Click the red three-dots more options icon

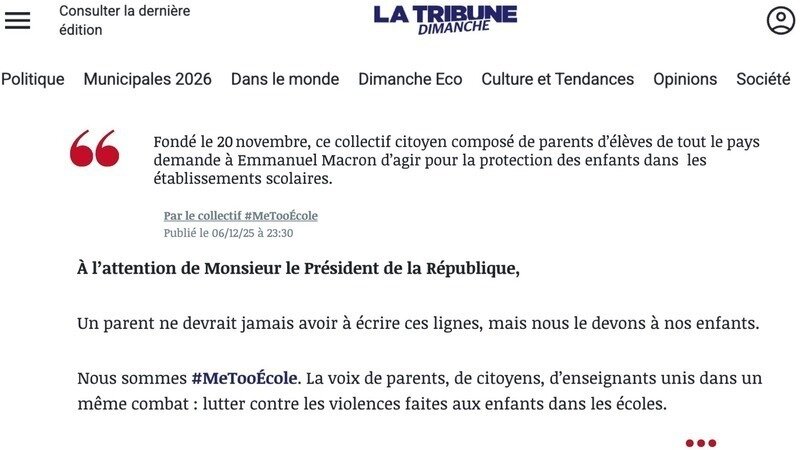coord(700,442)
